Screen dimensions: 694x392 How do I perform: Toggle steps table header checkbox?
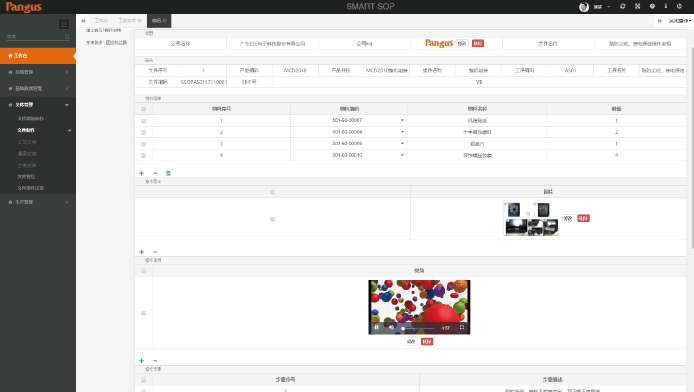(143, 380)
